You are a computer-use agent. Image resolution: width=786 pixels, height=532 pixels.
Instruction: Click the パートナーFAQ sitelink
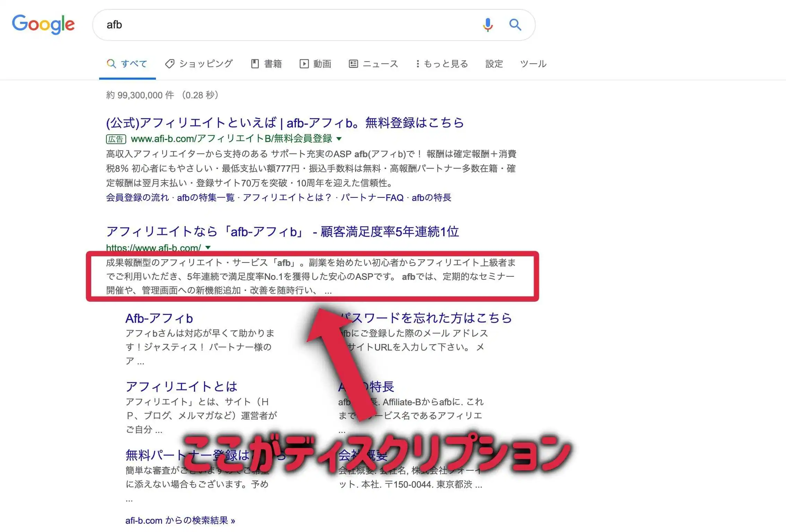pyautogui.click(x=372, y=197)
